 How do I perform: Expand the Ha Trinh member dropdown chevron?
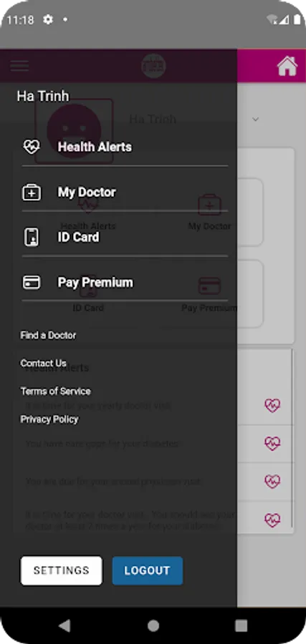(255, 119)
